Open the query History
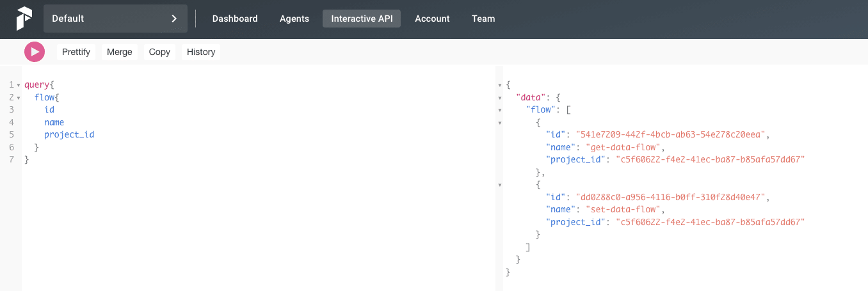The image size is (868, 291). (x=201, y=52)
